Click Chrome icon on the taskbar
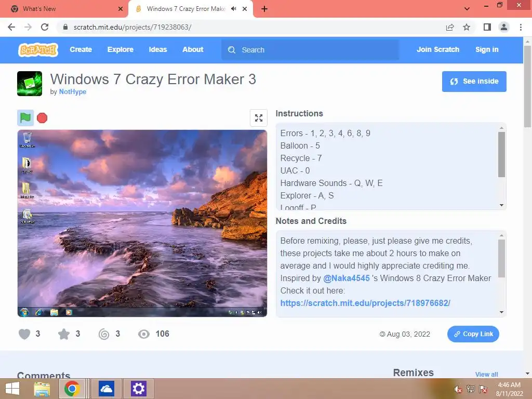The image size is (532, 399). coord(72,389)
